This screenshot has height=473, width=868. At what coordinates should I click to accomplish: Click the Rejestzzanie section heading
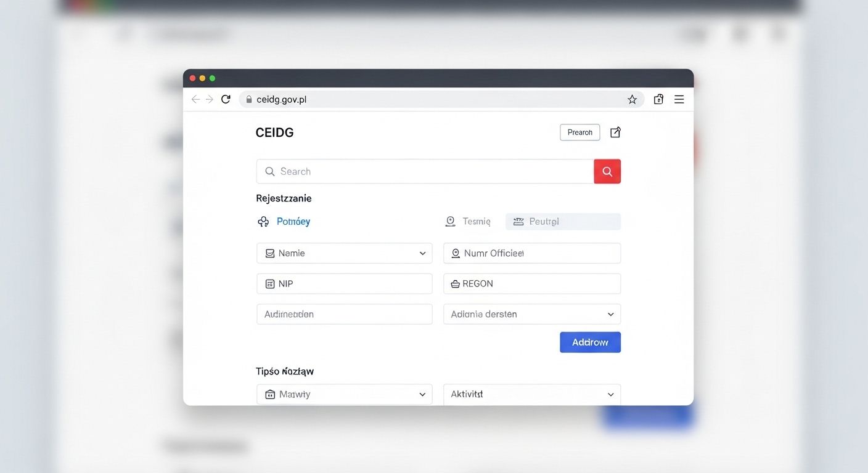pos(284,198)
